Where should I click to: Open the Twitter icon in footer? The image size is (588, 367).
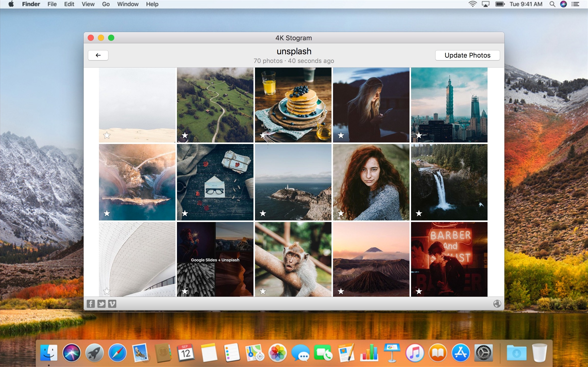(101, 304)
